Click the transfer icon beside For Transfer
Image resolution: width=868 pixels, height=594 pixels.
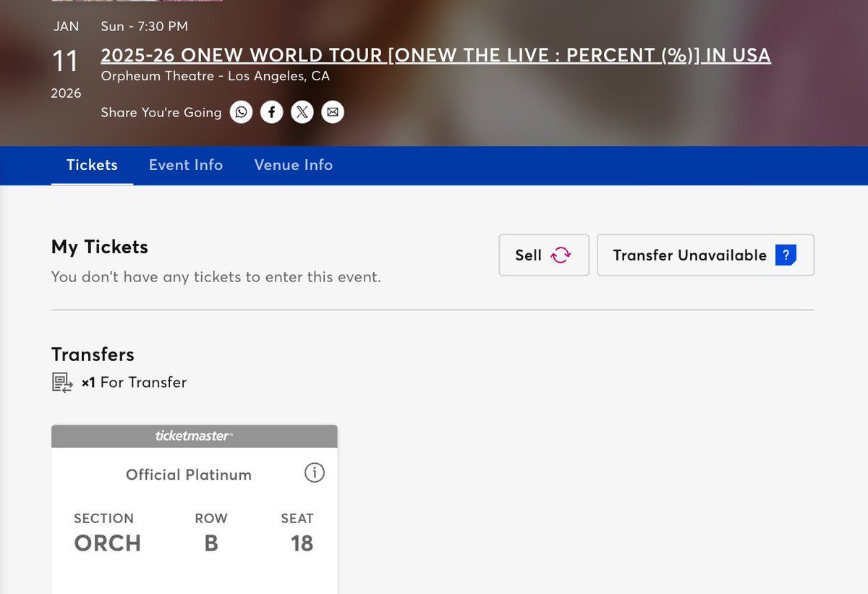click(62, 383)
